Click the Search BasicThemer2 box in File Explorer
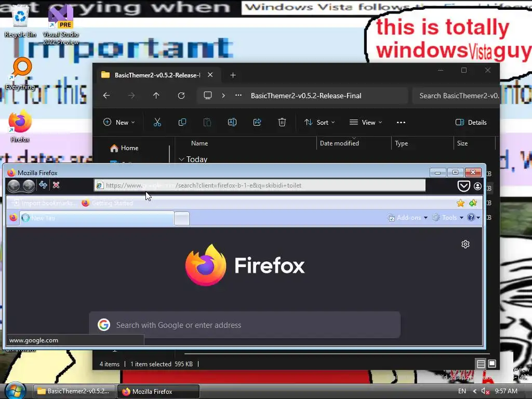The width and height of the screenshot is (532, 399). 456,96
